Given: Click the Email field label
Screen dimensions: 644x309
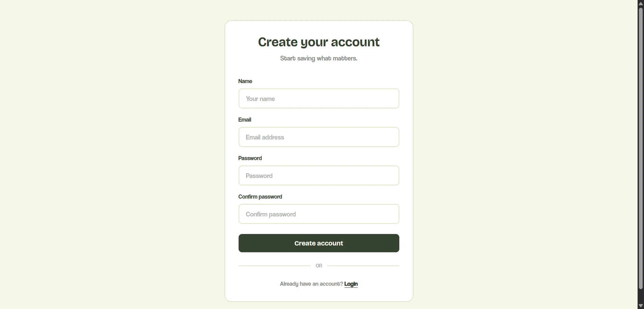Looking at the screenshot, I should click(x=245, y=120).
